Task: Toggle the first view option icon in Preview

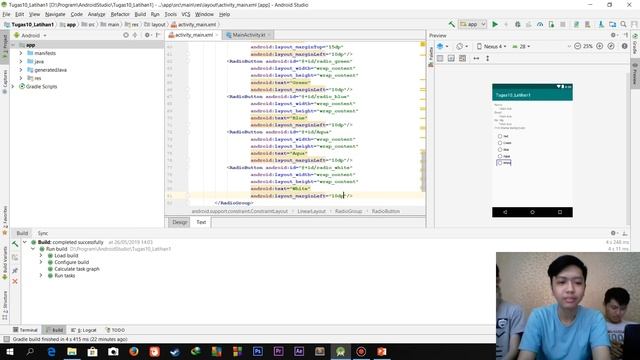Action: click(440, 58)
